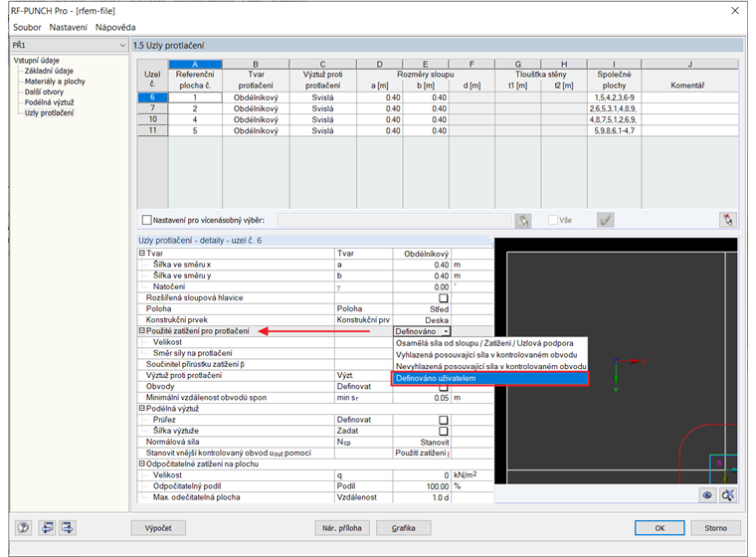Screen dimensions: 756x557
Task: Select Vyhlazená posouvající síla option
Action: pos(489,355)
